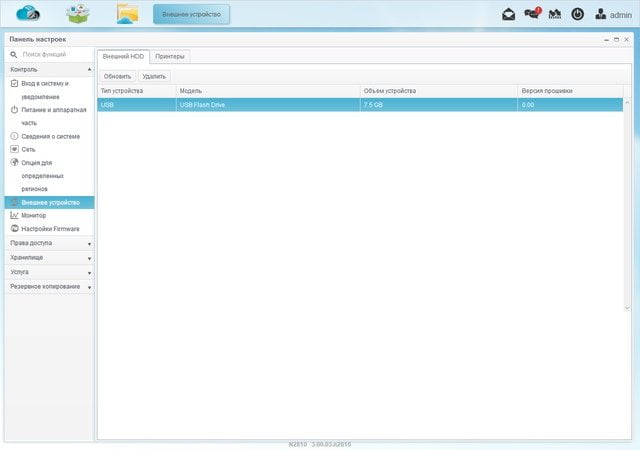This screenshot has width=640, height=450.
Task: Collapse the Контроль section
Action: 49,69
